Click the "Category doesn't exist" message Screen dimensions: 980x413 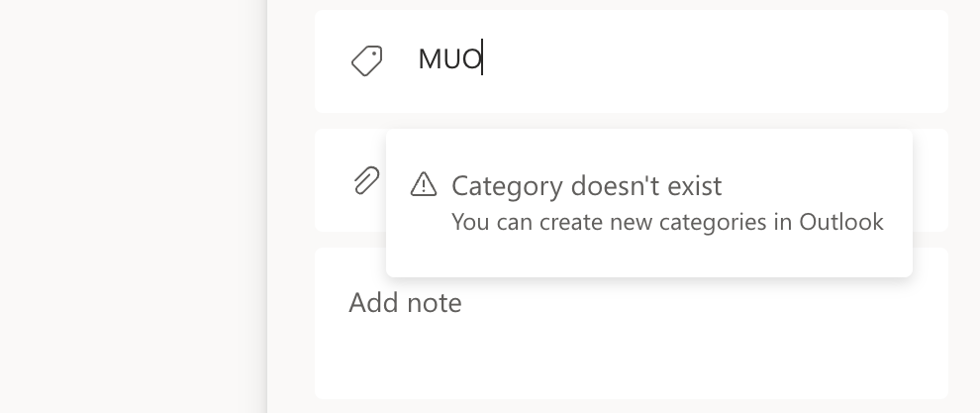click(x=586, y=185)
